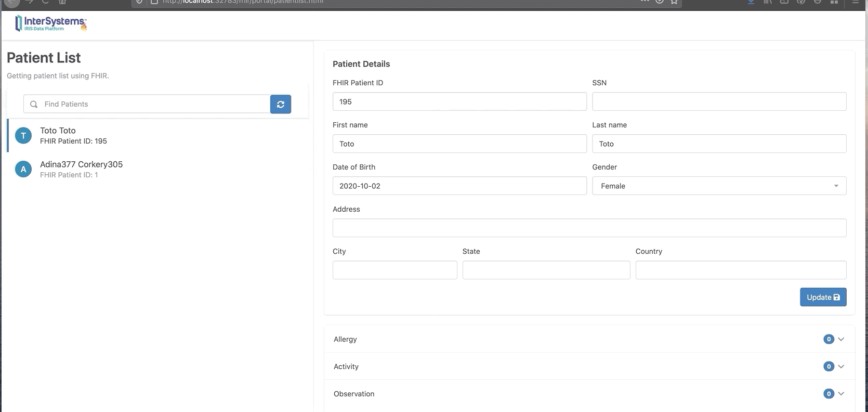
Task: Click the Adina377 avatar circle
Action: pyautogui.click(x=23, y=169)
